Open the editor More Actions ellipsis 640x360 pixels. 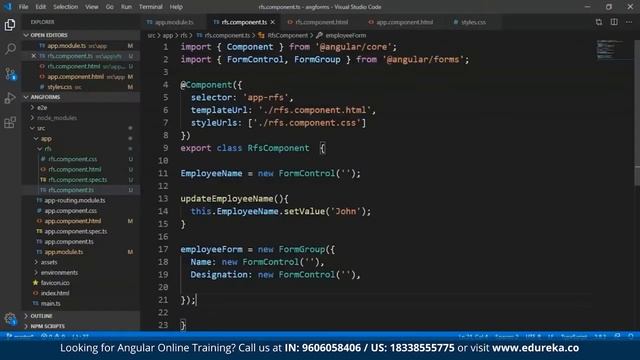click(629, 22)
